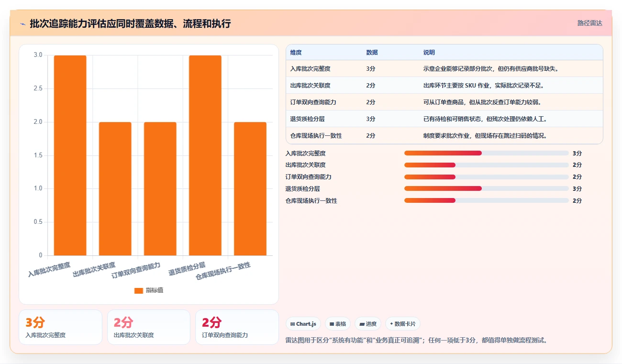Click the 2分 score card for 订单双向查询能力
Image resolution: width=622 pixels, height=364 pixels.
coord(237,327)
